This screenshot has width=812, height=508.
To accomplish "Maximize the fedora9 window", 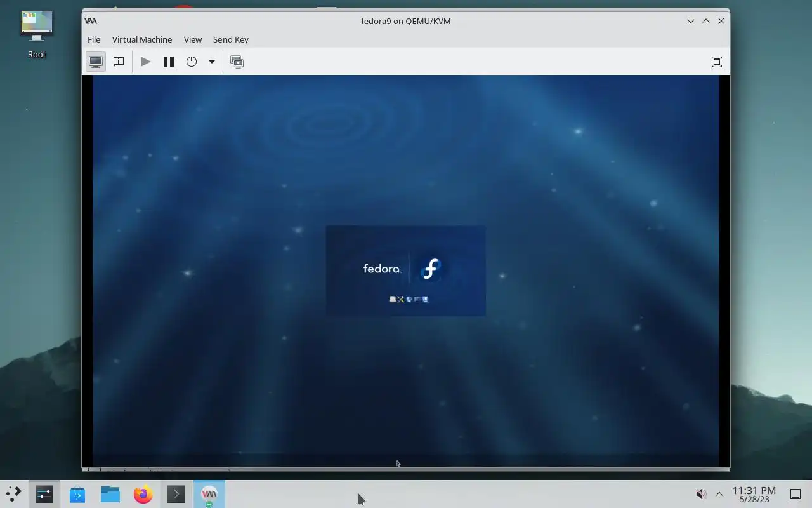I will [x=706, y=21].
